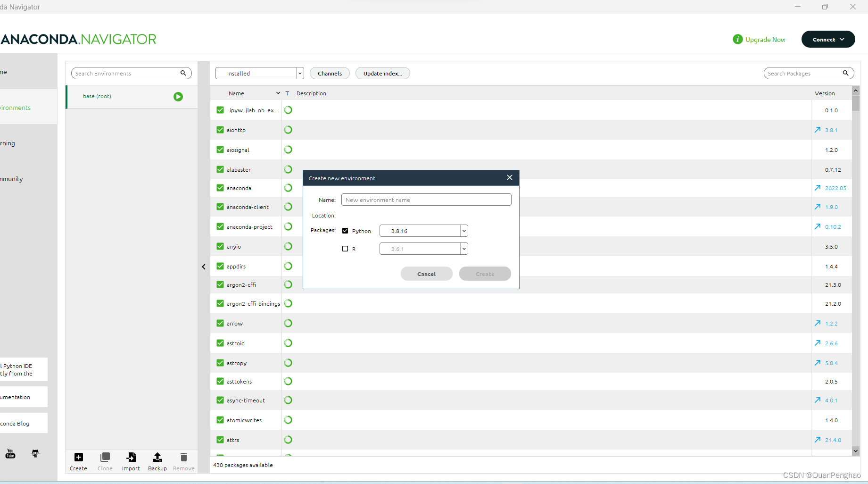This screenshot has height=484, width=868.
Task: Click the Version column header
Action: [825, 93]
